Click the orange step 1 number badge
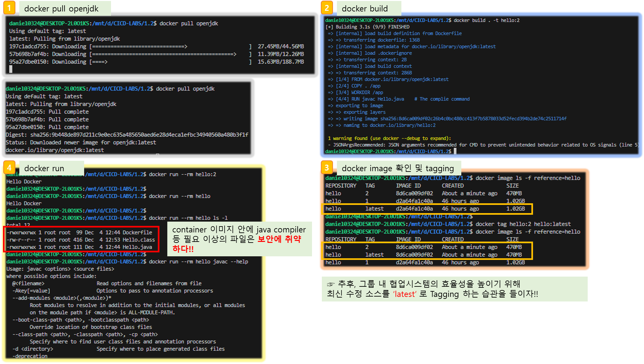Screen dimensions: 644x364 pos(9,8)
